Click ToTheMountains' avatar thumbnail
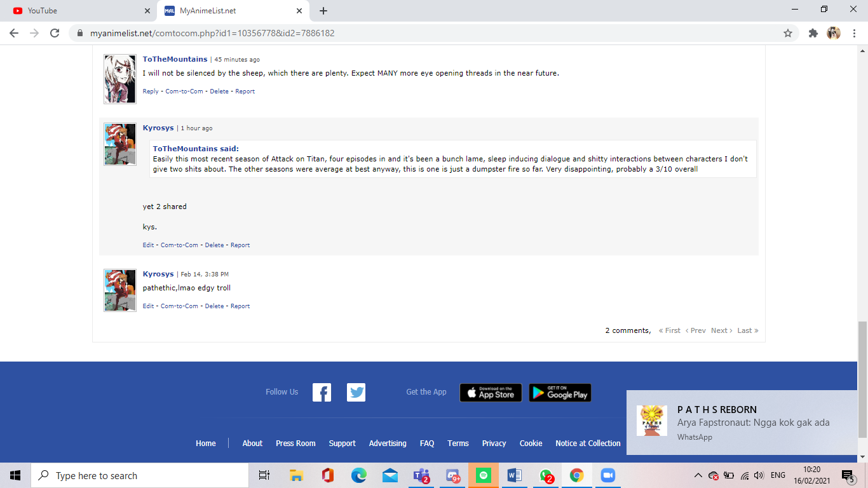 pyautogui.click(x=120, y=79)
